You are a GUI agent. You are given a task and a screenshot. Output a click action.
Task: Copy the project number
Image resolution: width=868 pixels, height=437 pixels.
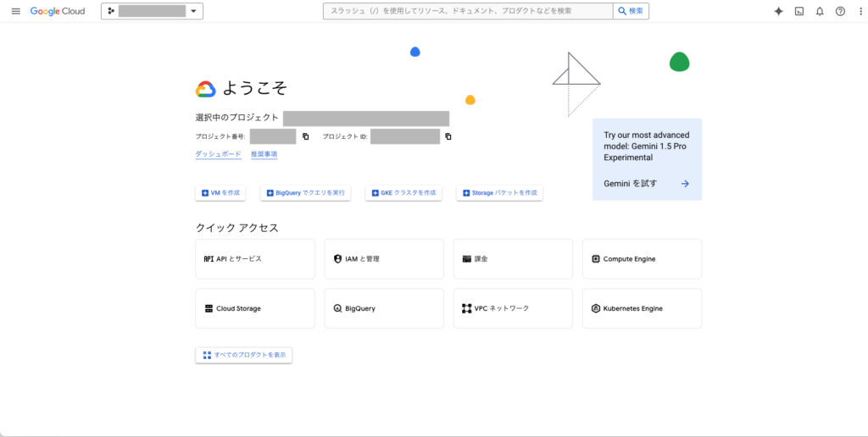point(305,136)
